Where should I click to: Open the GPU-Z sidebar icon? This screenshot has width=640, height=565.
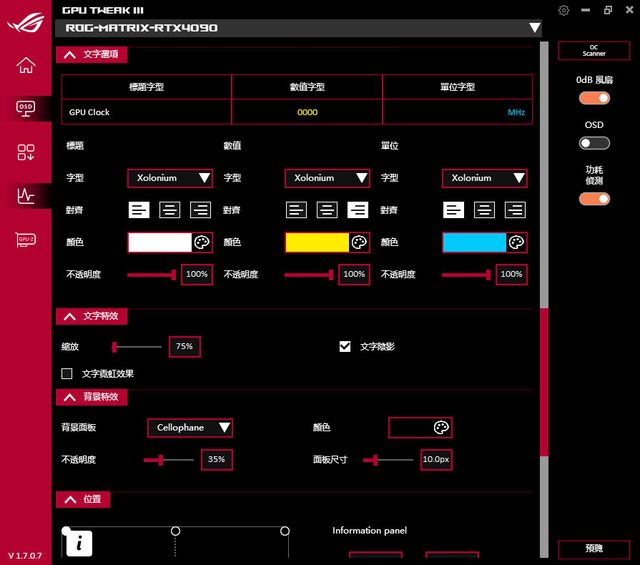coord(26,240)
